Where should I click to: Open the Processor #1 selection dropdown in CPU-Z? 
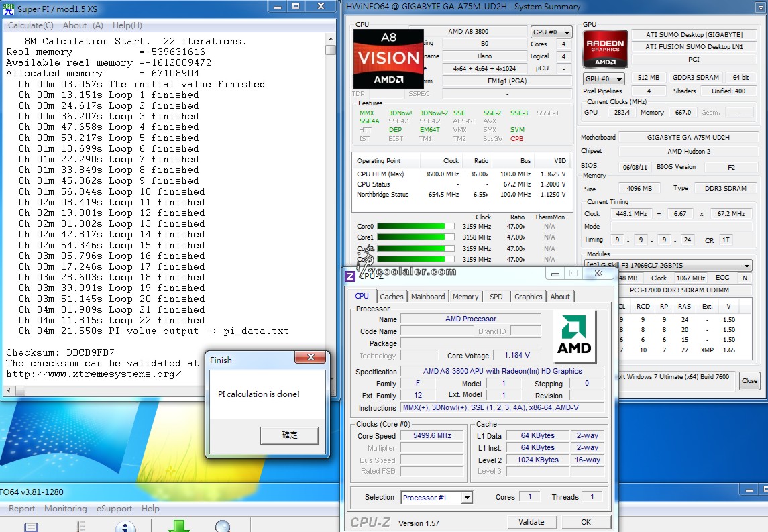(x=468, y=498)
